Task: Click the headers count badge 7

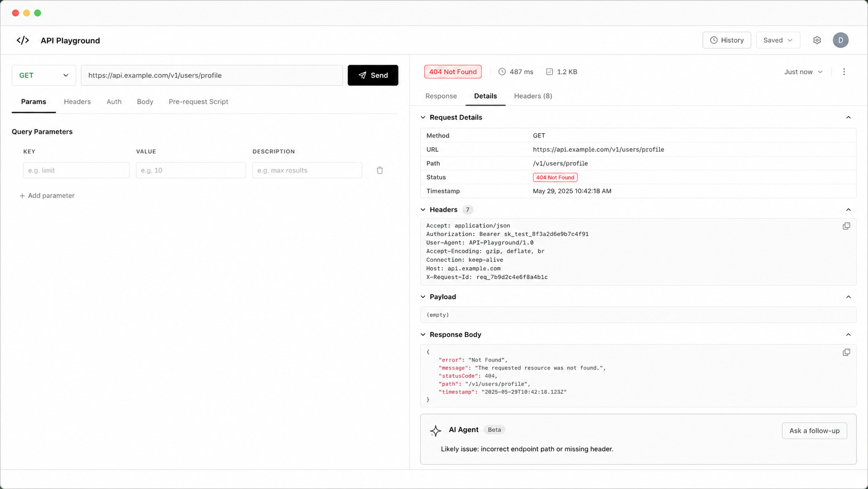Action: pyautogui.click(x=467, y=210)
